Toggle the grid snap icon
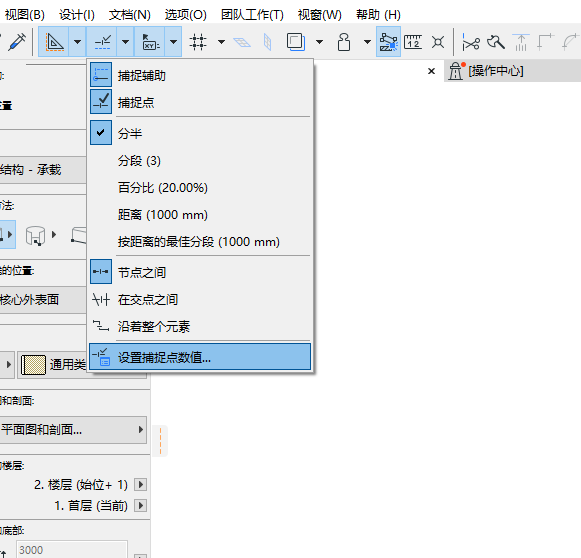 pos(198,42)
